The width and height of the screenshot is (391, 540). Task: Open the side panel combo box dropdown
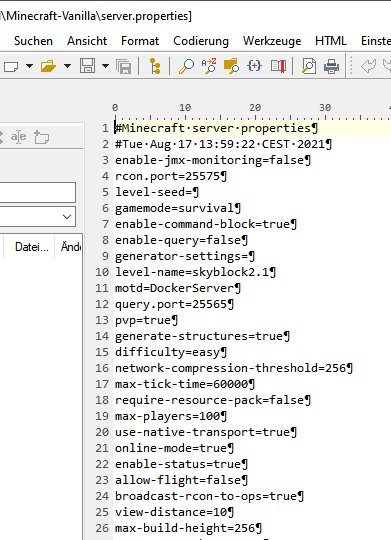click(67, 217)
